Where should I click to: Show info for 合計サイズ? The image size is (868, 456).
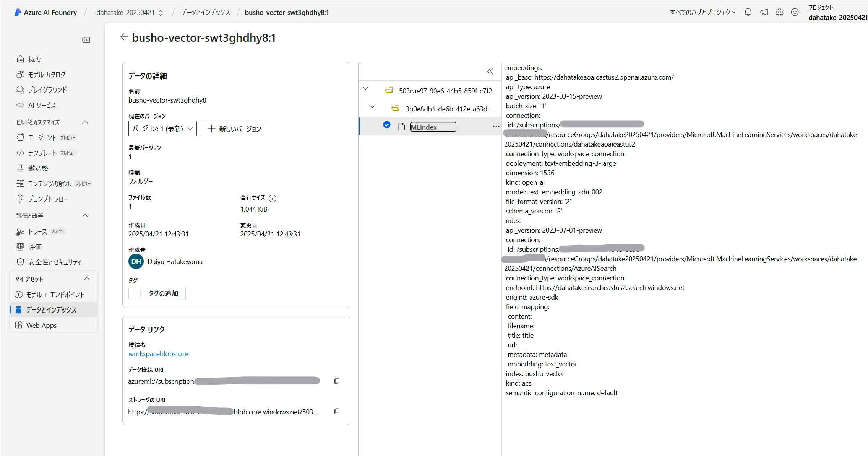273,198
